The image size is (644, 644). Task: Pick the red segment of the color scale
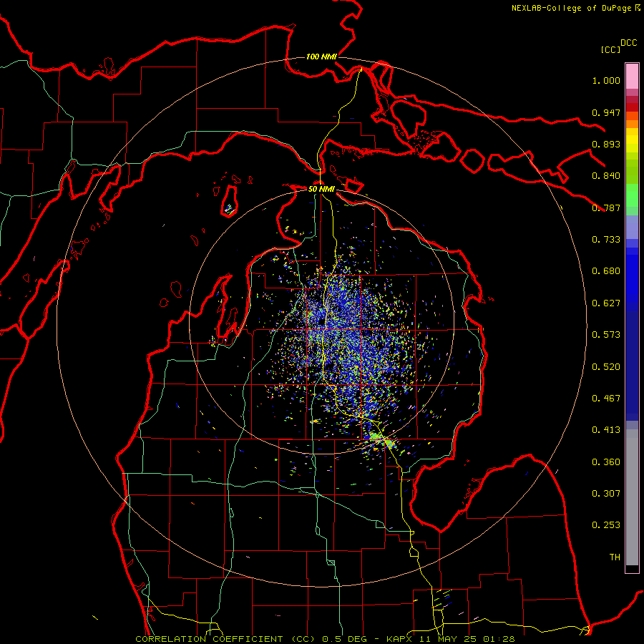[x=632, y=107]
